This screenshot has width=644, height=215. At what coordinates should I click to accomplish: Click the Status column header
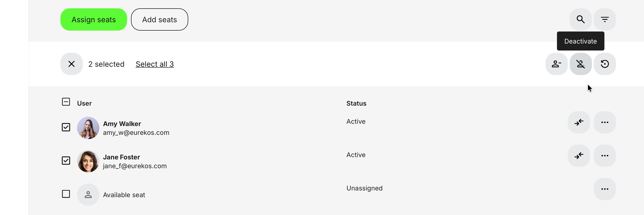pyautogui.click(x=356, y=103)
